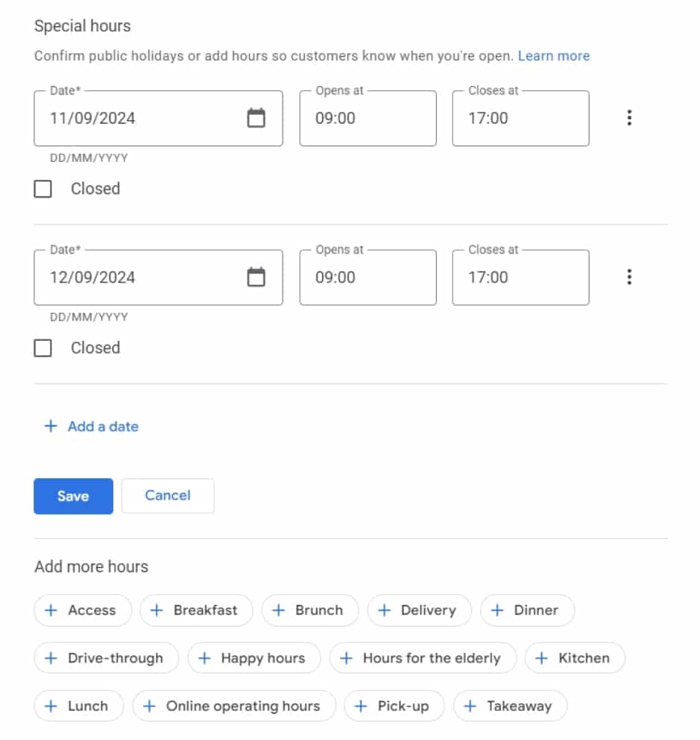Add Delivery hours chip

pos(420,610)
